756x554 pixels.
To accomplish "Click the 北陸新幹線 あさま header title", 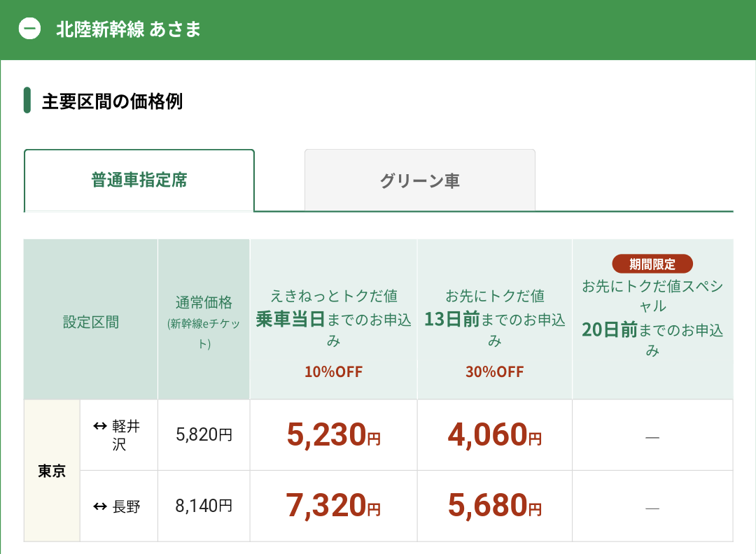I will pyautogui.click(x=128, y=29).
